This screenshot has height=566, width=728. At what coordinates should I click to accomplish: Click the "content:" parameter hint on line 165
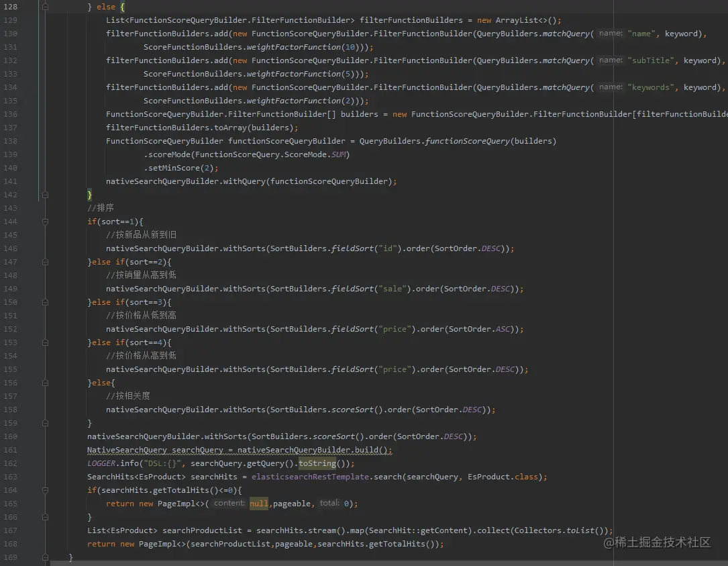click(x=229, y=504)
